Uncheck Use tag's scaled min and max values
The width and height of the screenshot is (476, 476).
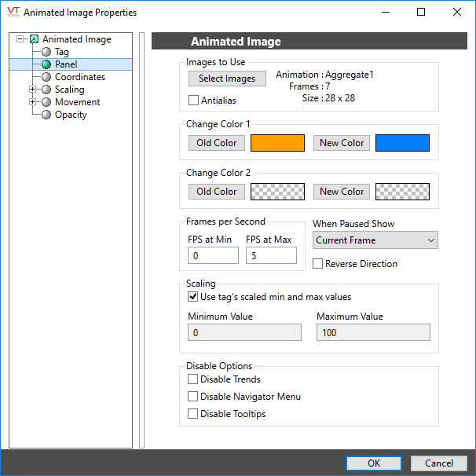coord(194,297)
